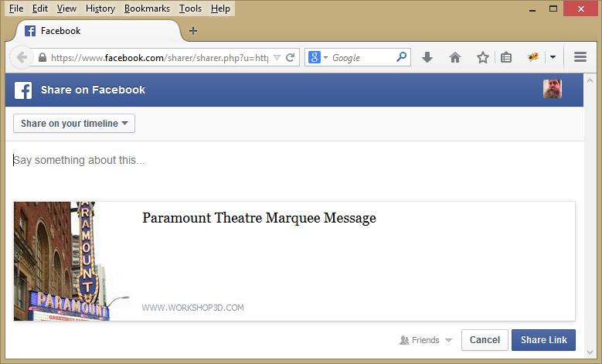This screenshot has width=602, height=364.
Task: Click the Cancel button
Action: [x=484, y=340]
